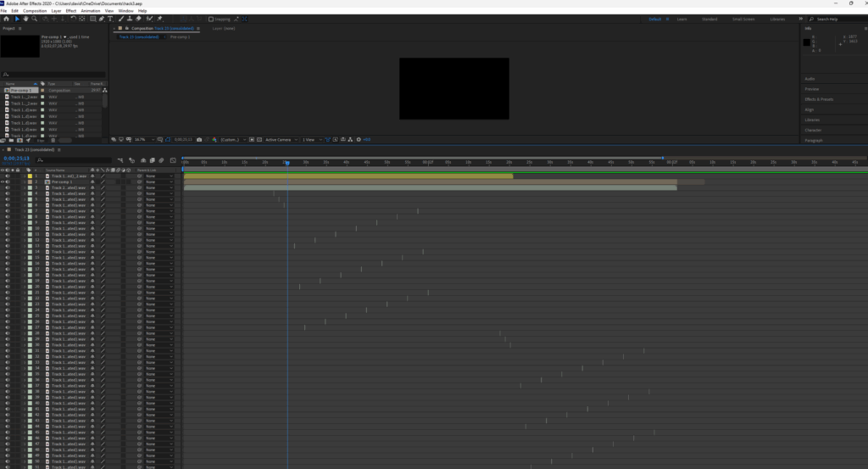The image size is (868, 469).
Task: Open the magnification ratio dropdown
Action: pyautogui.click(x=144, y=140)
